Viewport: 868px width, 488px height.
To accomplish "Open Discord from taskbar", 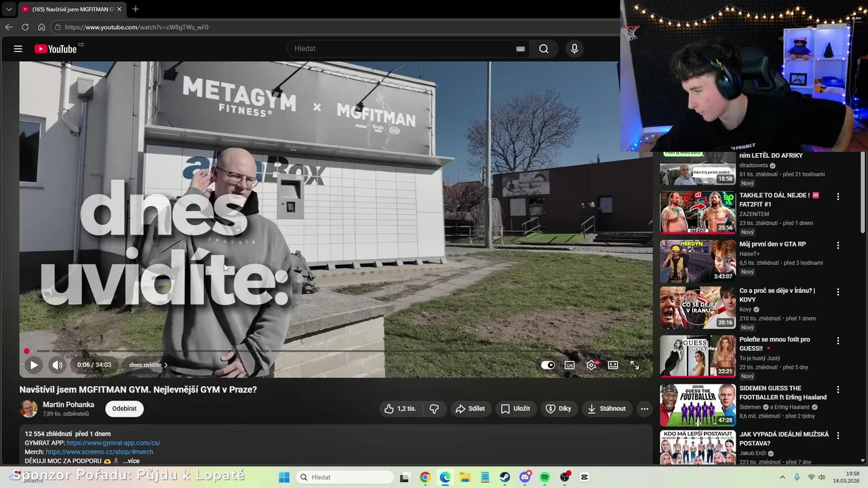I will click(x=525, y=477).
